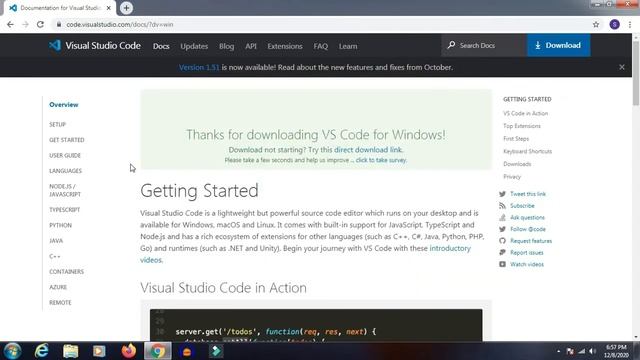The image size is (640, 360).
Task: Launch Firefox from the taskbar
Action: pos(129,351)
